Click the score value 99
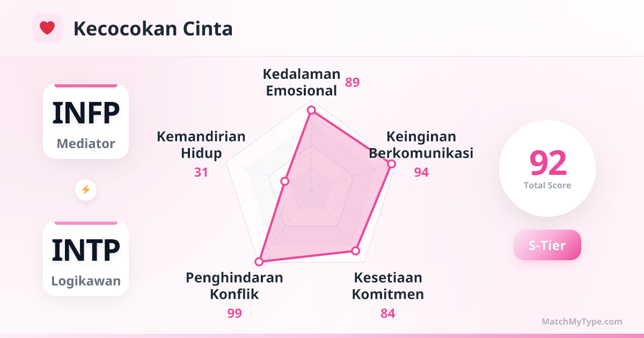 (235, 313)
